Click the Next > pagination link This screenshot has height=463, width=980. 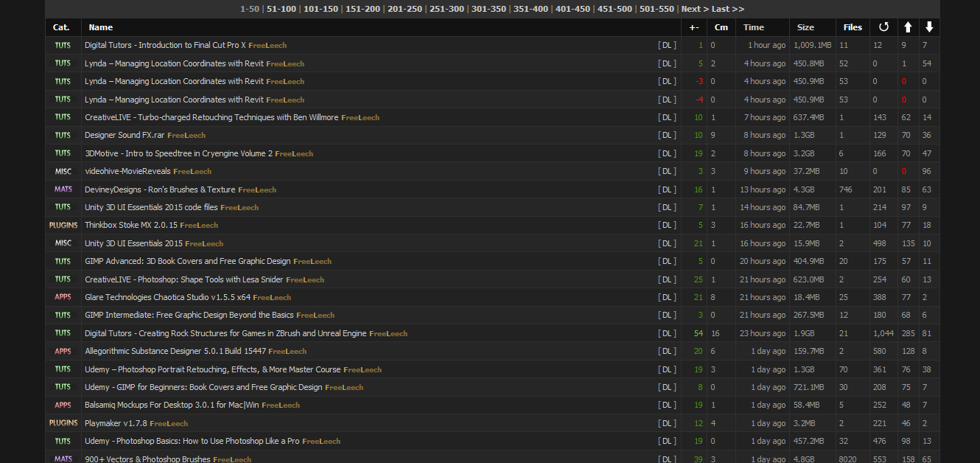pyautogui.click(x=694, y=9)
